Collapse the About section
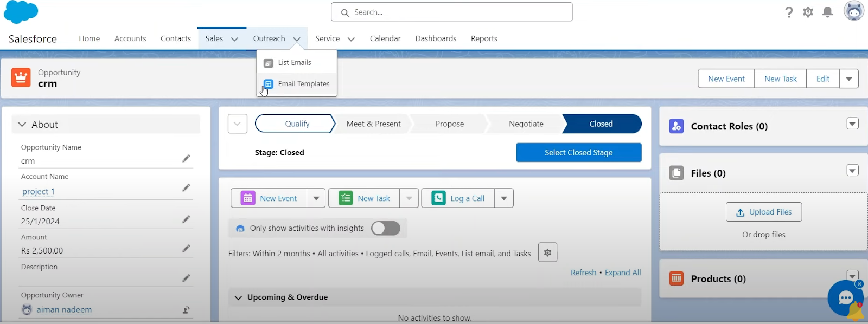Image resolution: width=868 pixels, height=324 pixels. 22,125
